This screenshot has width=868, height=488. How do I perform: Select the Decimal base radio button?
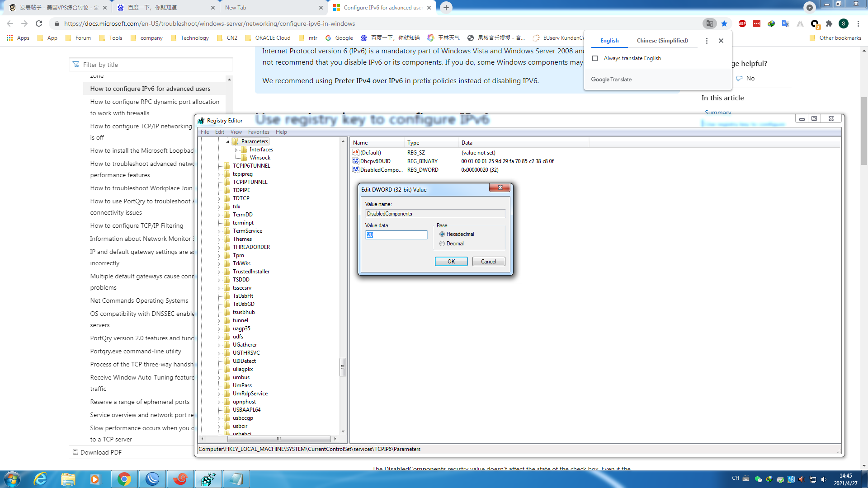tap(442, 244)
